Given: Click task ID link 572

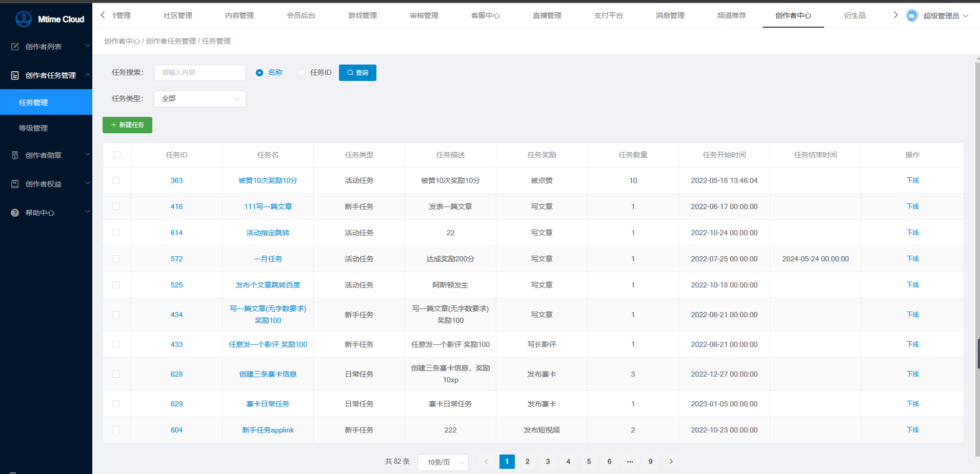Looking at the screenshot, I should 176,259.
